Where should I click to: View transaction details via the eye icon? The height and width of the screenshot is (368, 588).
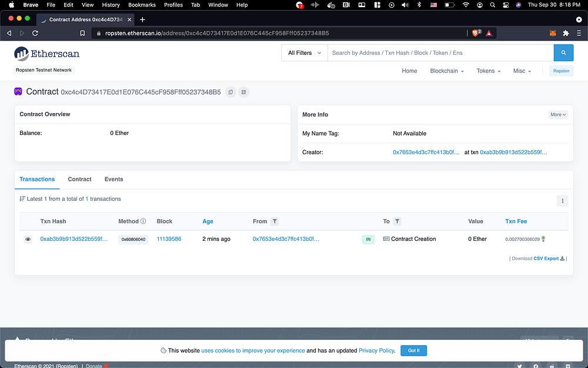pyautogui.click(x=28, y=239)
